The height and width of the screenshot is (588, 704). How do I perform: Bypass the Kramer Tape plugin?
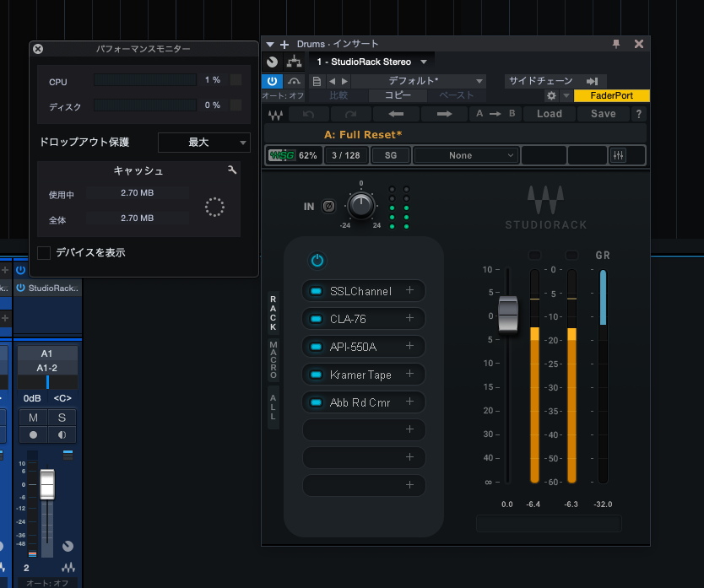coord(316,375)
